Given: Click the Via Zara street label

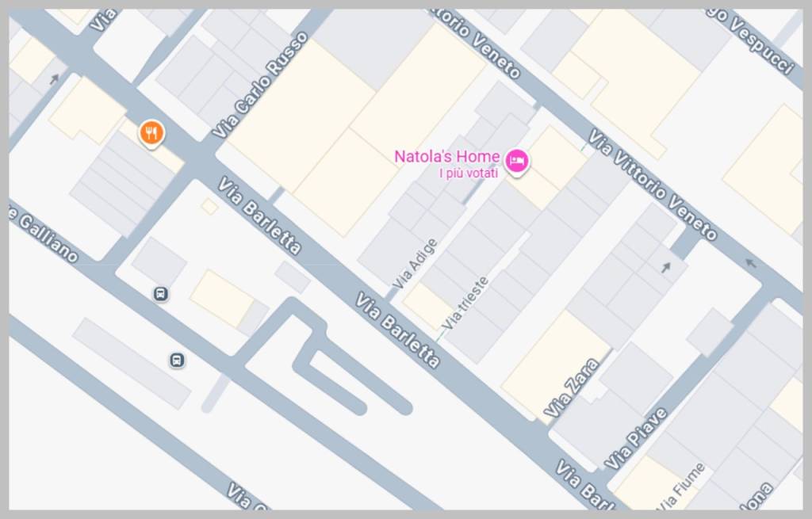Looking at the screenshot, I should point(571,388).
